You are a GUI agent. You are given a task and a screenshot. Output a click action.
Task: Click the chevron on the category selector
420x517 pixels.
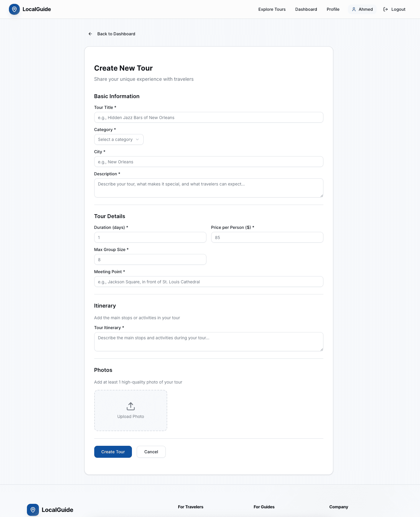point(137,139)
